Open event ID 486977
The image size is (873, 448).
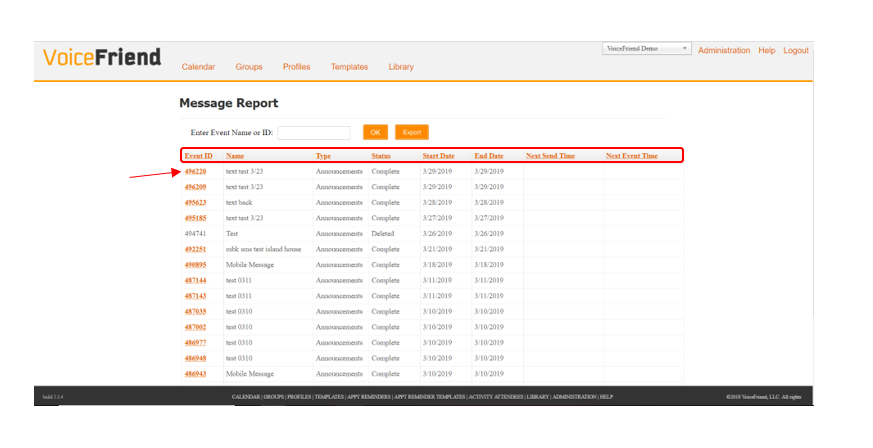(195, 343)
